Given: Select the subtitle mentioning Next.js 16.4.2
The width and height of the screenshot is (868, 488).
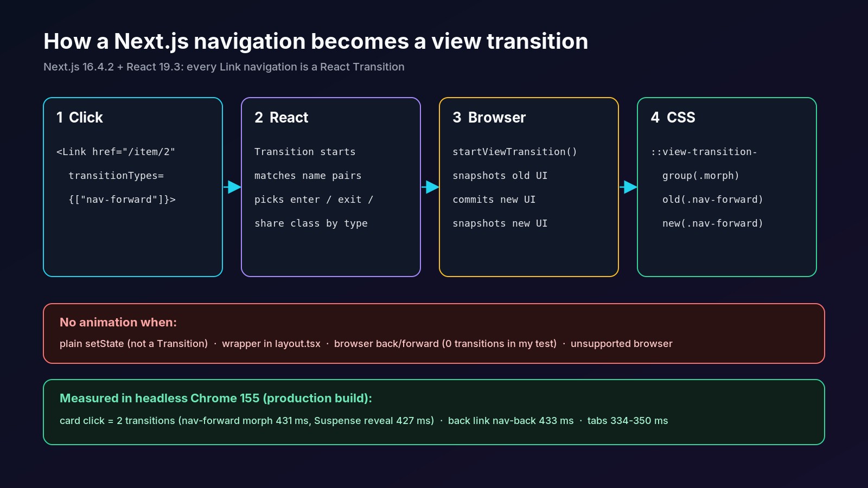Looking at the screenshot, I should tap(224, 67).
